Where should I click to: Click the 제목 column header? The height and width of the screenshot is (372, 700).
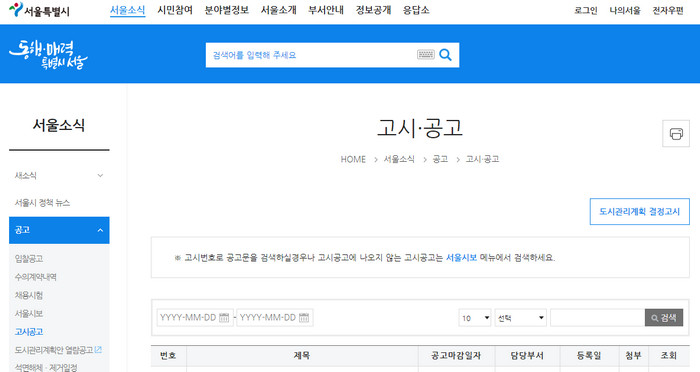[302, 355]
